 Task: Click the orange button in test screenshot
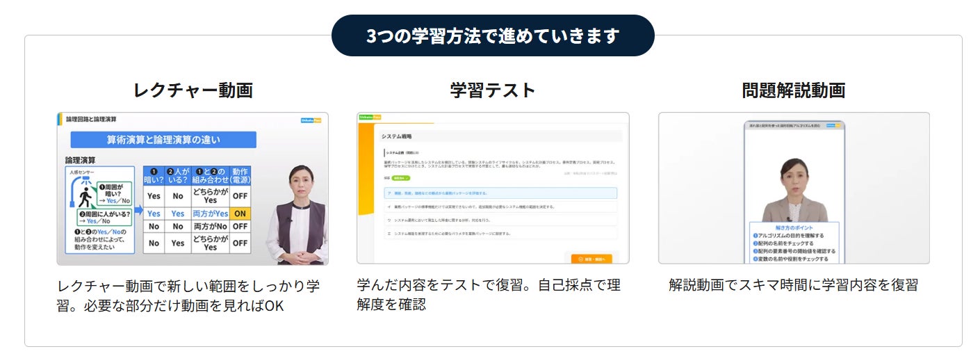[591, 259]
